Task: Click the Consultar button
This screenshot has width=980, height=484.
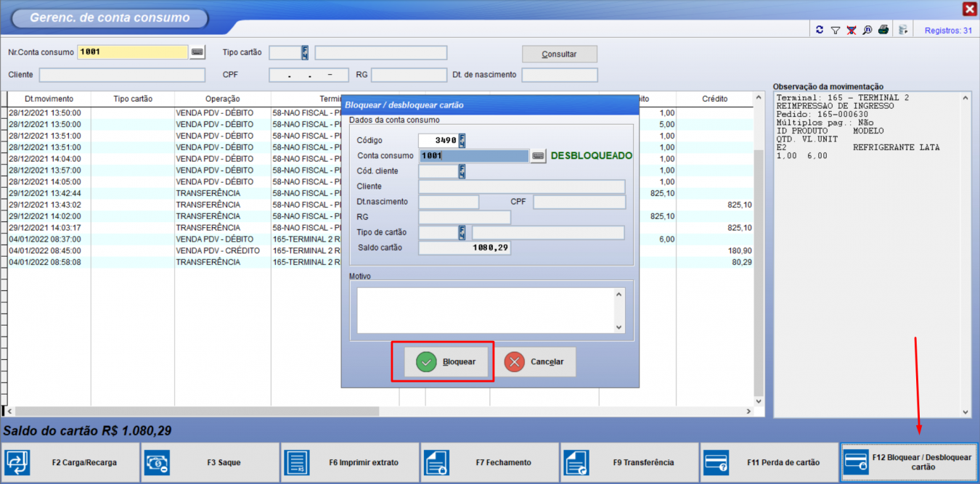Action: (559, 54)
